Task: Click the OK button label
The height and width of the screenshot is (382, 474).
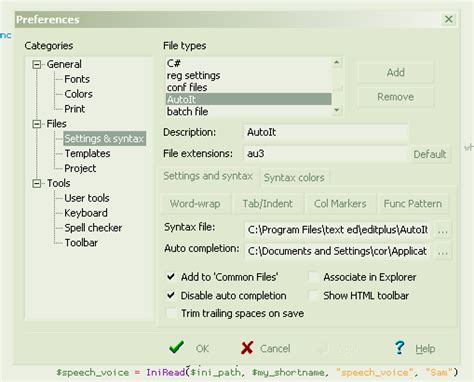Action: click(202, 349)
